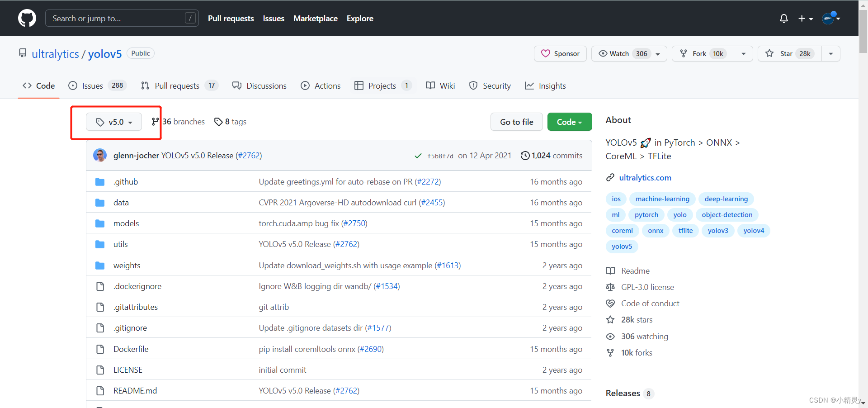
Task: Open the Code of conduct link
Action: pos(643,304)
